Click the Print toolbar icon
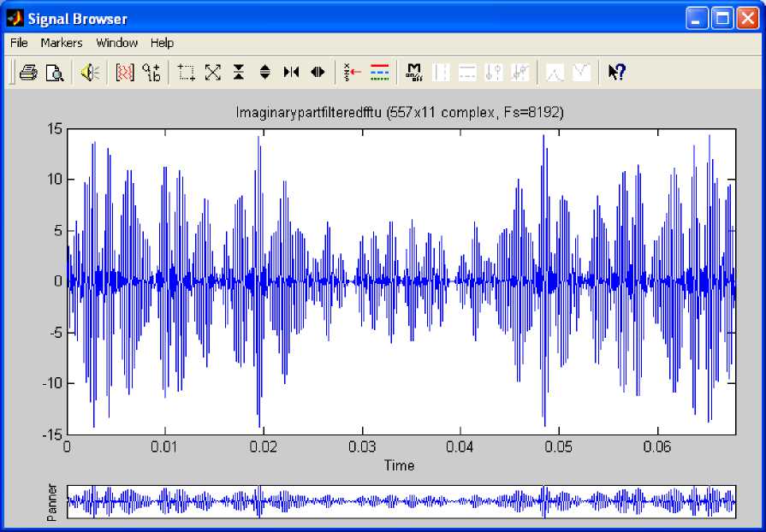Viewport: 766px width, 532px height. coord(27,73)
